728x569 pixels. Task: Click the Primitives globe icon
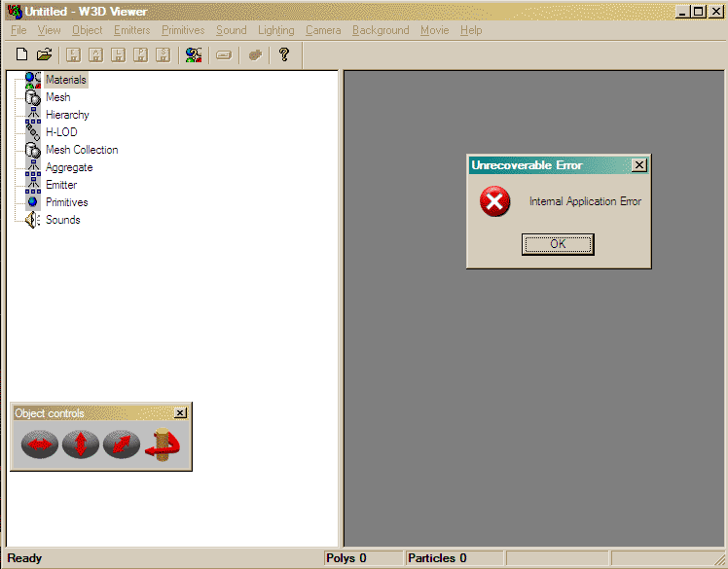point(32,202)
